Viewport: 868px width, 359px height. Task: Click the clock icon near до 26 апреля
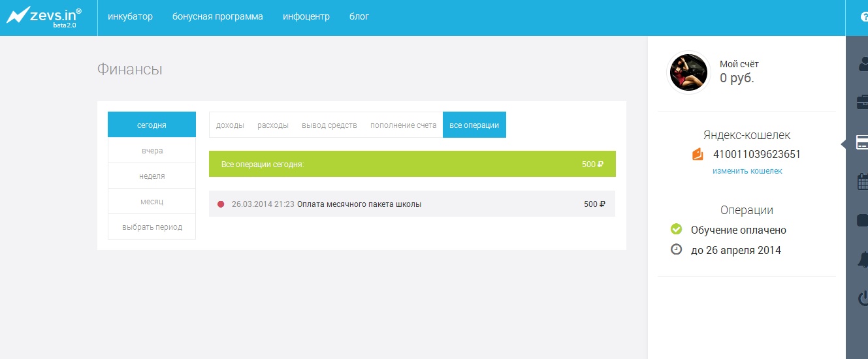(x=677, y=249)
